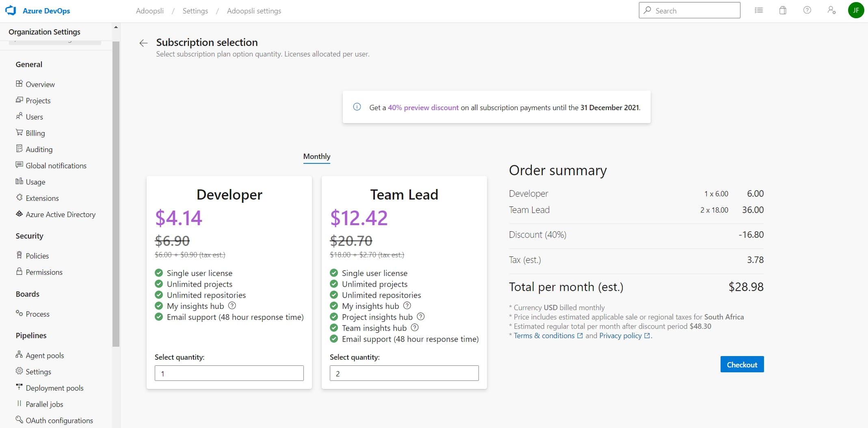The image size is (868, 428).
Task: Open the Users settings page
Action: pyautogui.click(x=35, y=117)
